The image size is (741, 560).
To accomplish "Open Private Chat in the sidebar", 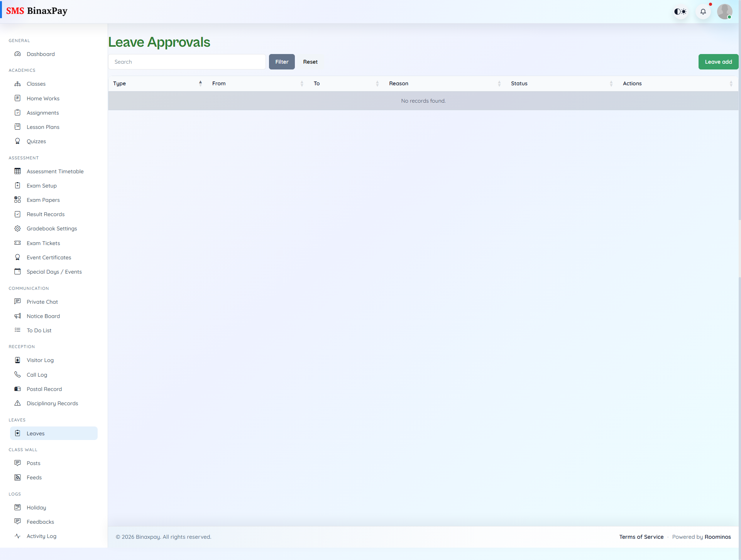I will coord(42,301).
